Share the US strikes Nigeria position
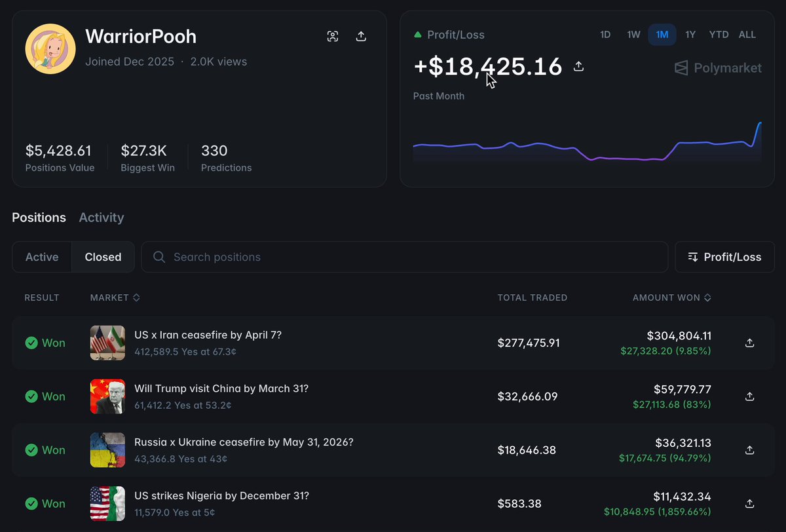786x532 pixels. pyautogui.click(x=750, y=504)
